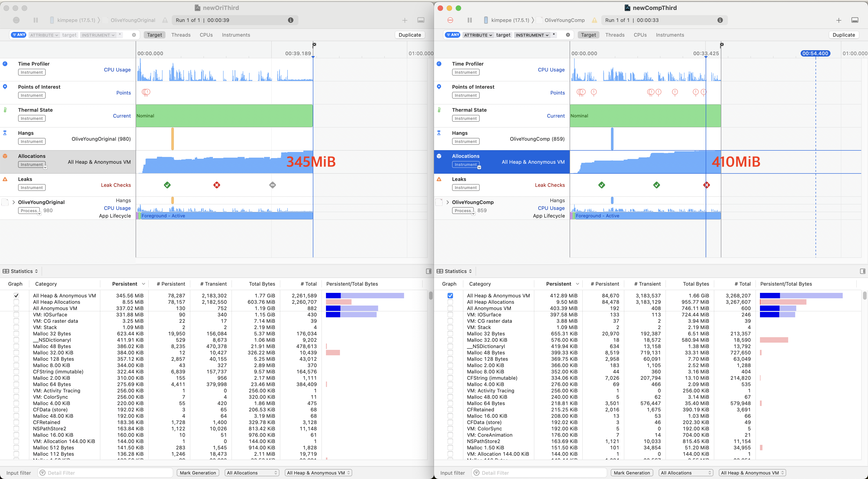
Task: Uncheck All Heap & Anonymous VM graph in newCompThird
Action: click(450, 296)
